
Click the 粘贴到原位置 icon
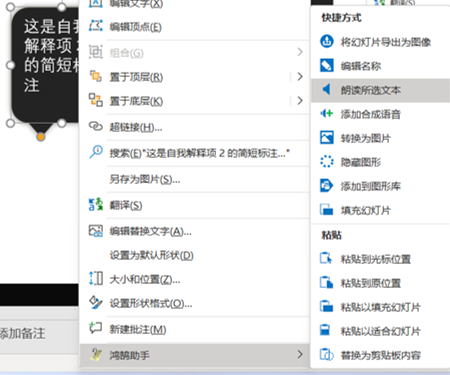[x=327, y=282]
